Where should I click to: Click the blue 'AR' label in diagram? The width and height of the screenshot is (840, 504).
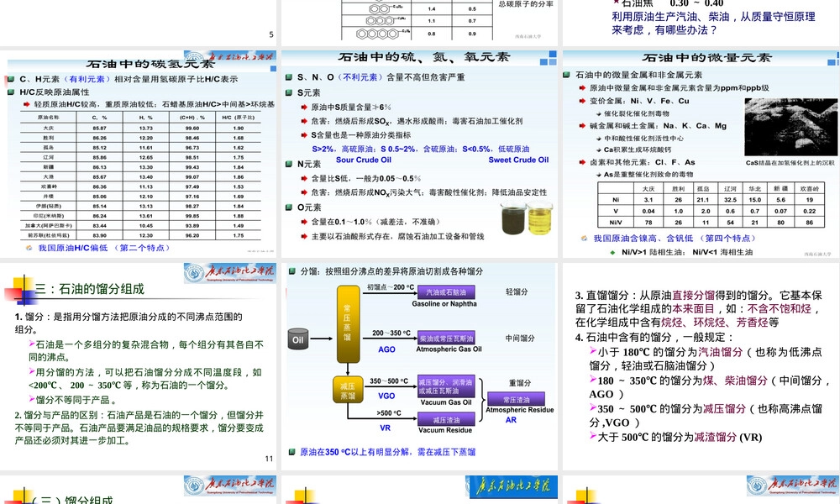[x=511, y=420]
